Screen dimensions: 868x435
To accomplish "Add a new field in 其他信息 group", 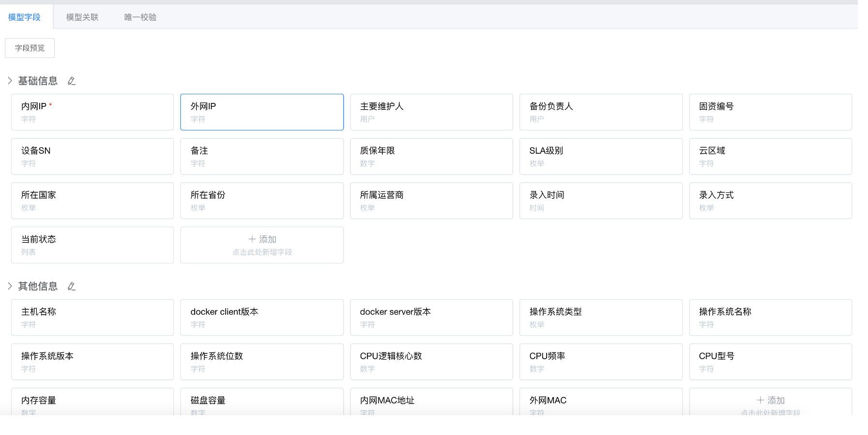I will coord(770,402).
